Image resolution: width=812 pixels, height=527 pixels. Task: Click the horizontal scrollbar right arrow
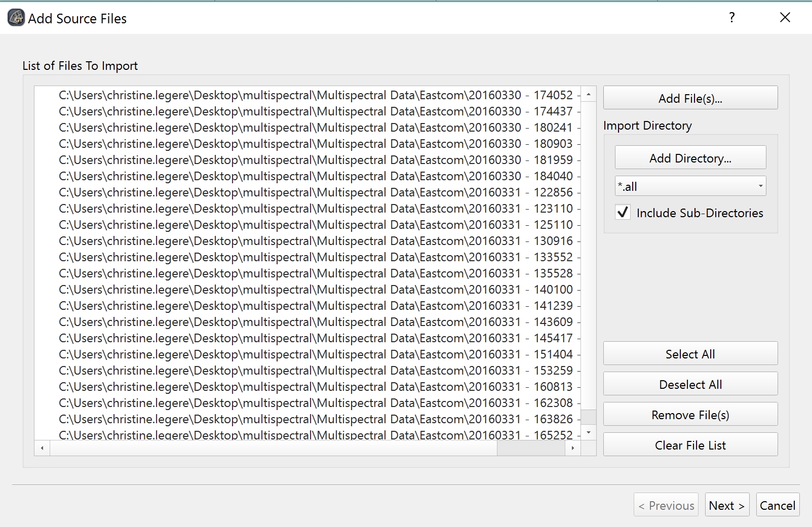coord(573,448)
